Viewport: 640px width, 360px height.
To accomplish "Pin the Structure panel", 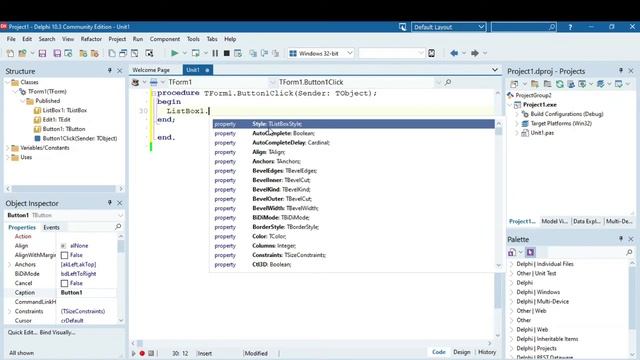I will tap(109, 71).
